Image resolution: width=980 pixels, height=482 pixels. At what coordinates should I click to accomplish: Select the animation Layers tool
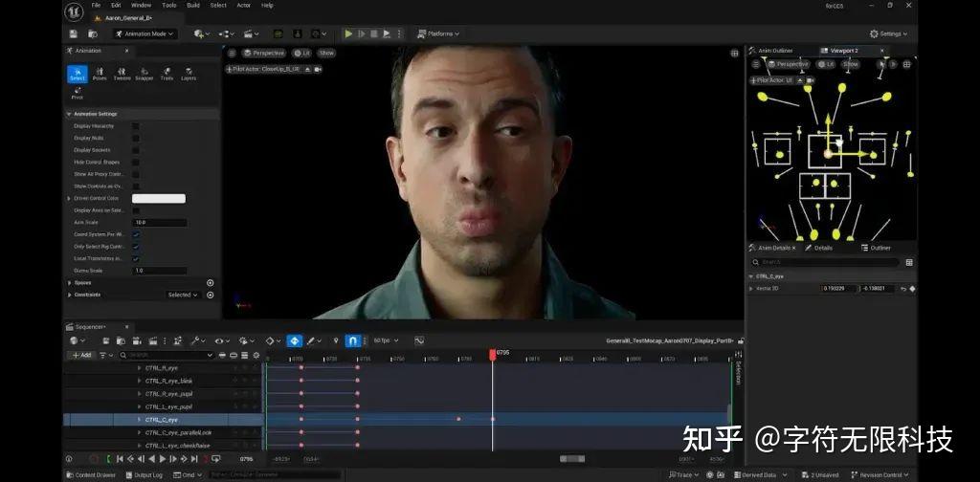189,75
